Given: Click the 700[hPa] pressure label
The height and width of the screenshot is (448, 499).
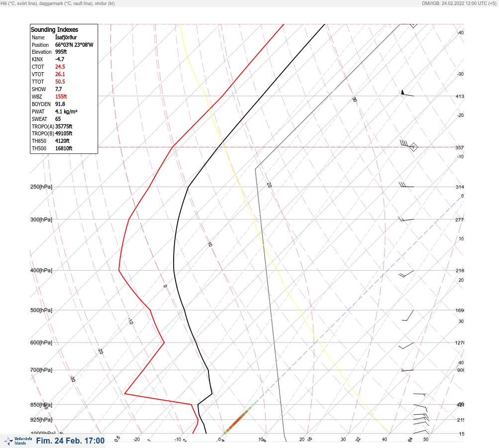Looking at the screenshot, I should 41,370.
